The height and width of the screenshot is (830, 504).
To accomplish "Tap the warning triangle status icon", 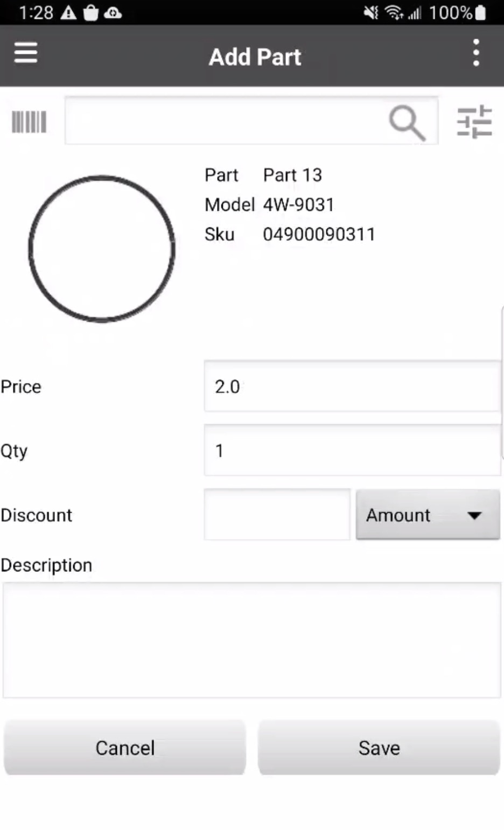I will tap(68, 12).
